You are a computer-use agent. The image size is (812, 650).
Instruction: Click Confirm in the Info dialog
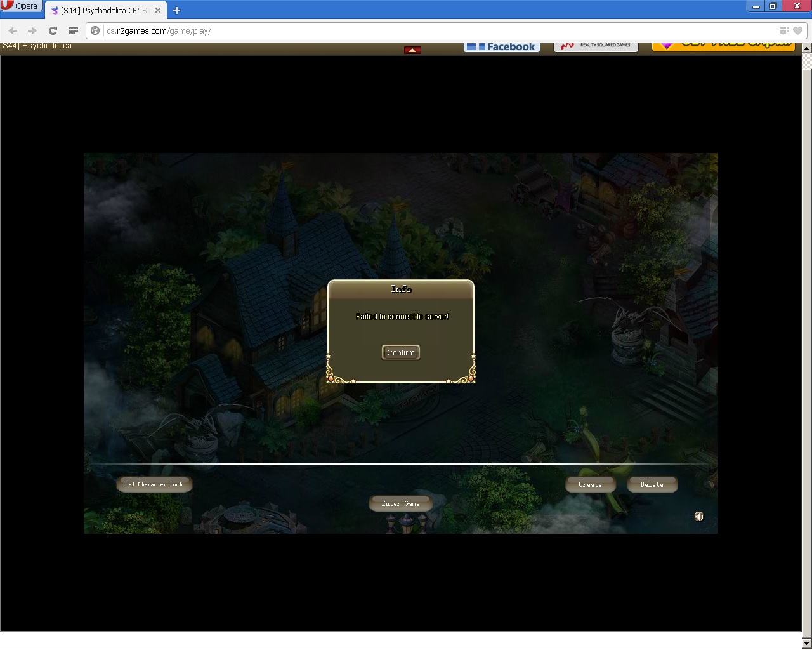pos(400,352)
